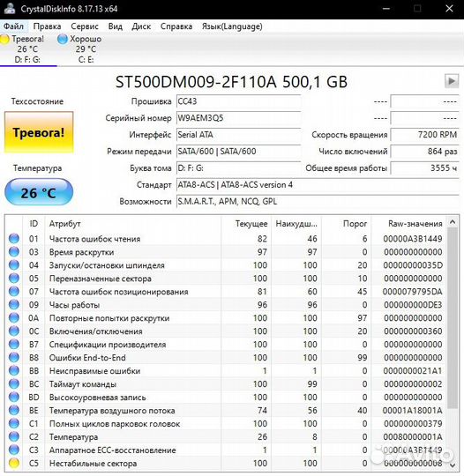Click the serial number W9AEM3Q5 field
The width and height of the screenshot is (464, 476).
tap(238, 118)
